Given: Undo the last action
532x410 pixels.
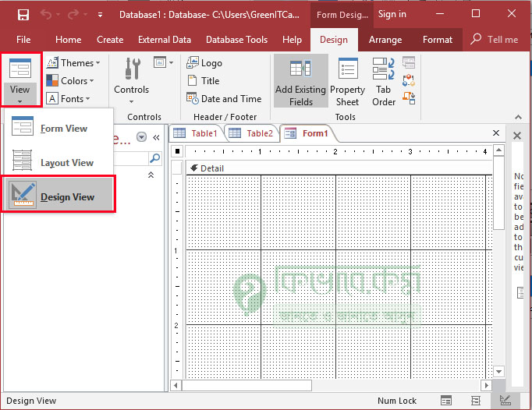Looking at the screenshot, I should [x=46, y=15].
